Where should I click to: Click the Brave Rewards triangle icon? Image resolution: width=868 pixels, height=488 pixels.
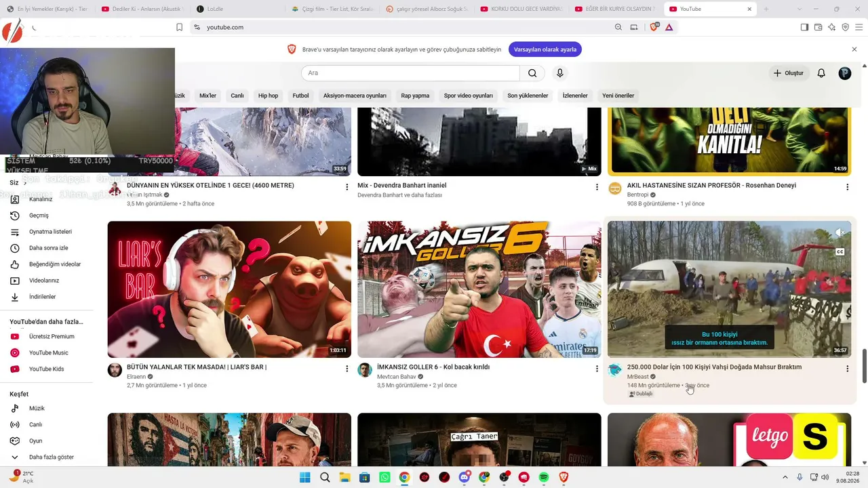(x=669, y=27)
